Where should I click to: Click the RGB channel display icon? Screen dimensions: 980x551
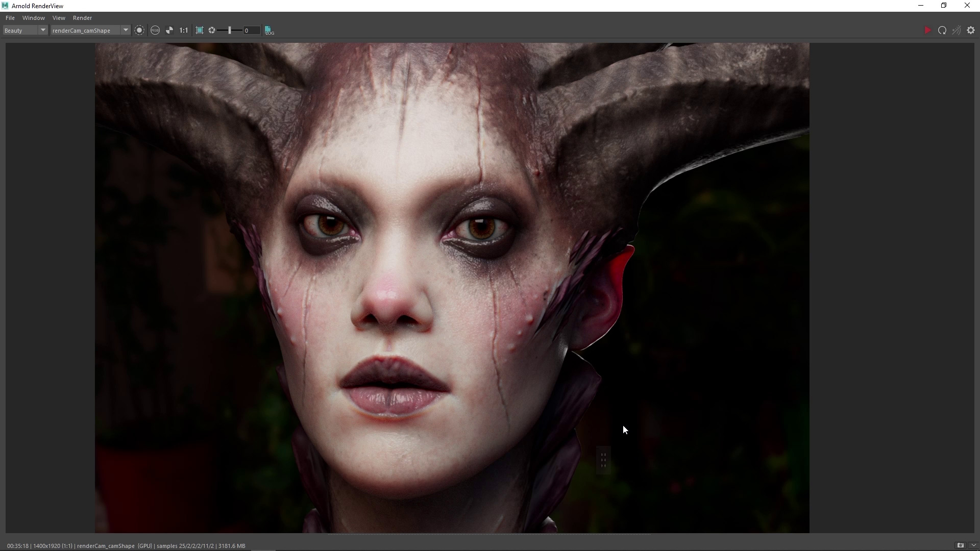pyautogui.click(x=155, y=30)
